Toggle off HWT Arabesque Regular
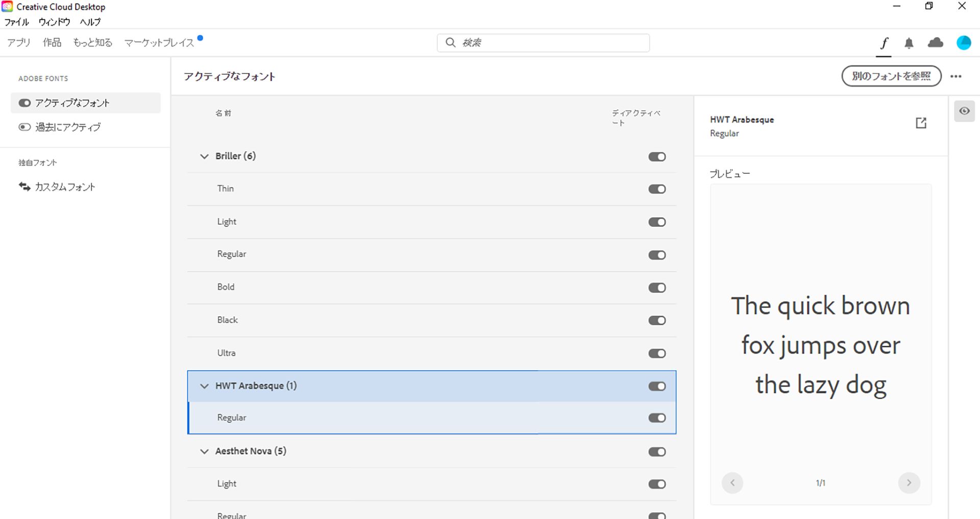The height and width of the screenshot is (519, 980). tap(657, 418)
